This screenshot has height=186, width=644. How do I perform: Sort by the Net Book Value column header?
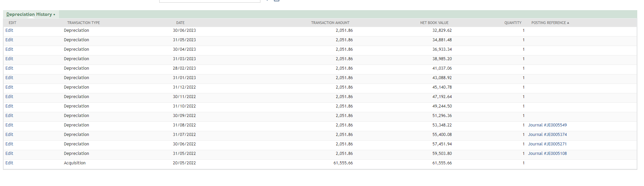coord(434,23)
